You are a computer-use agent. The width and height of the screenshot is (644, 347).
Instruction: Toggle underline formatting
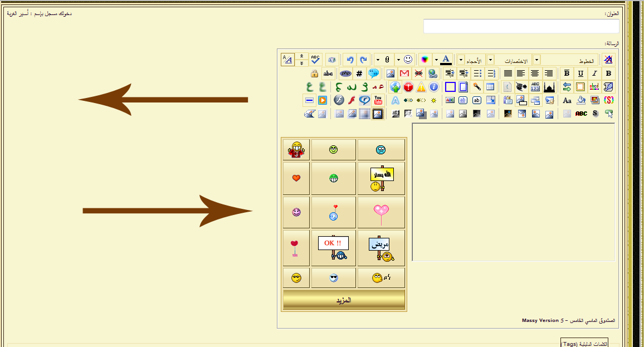click(x=580, y=73)
